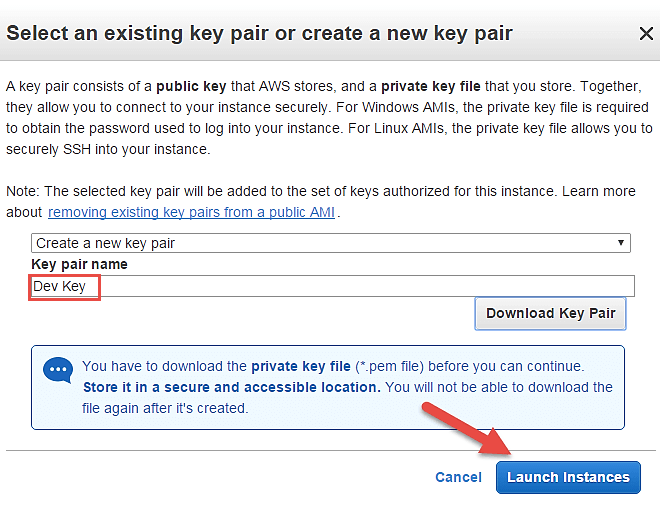Cancel the key pair dialog
Screen dimensions: 660x505
(x=458, y=477)
